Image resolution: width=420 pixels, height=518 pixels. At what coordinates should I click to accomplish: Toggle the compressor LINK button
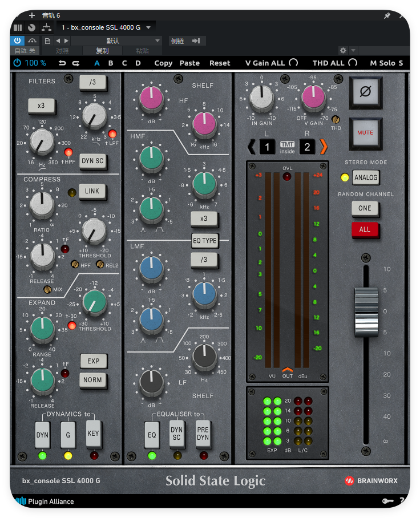tap(92, 191)
